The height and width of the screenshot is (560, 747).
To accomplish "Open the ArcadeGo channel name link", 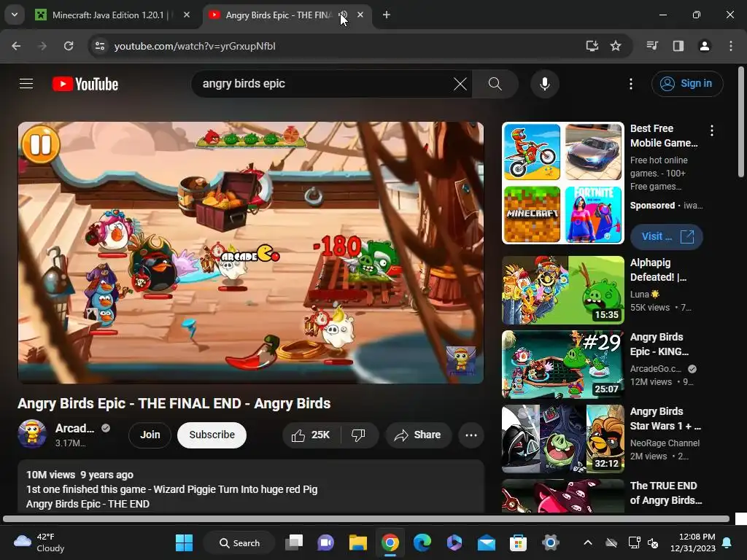I will (75, 428).
